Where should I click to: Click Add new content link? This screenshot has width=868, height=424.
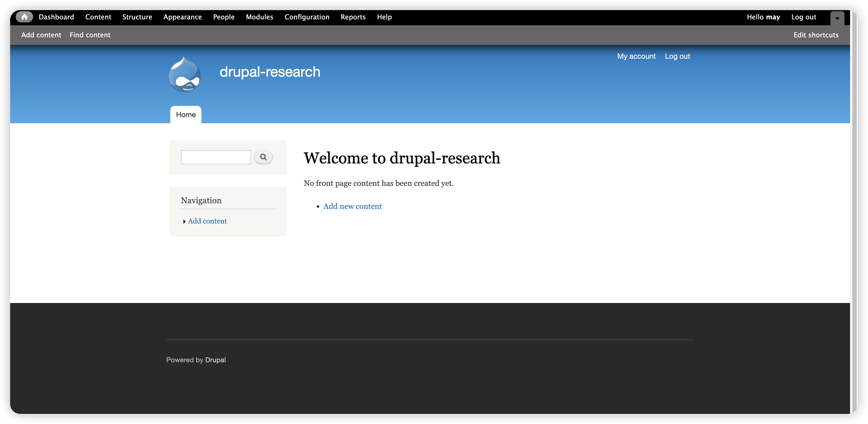pyautogui.click(x=352, y=206)
